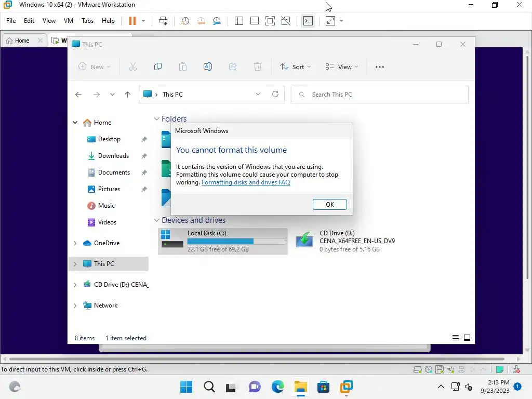Click the stretch guest display icon
532x399 pixels.
pos(330,21)
